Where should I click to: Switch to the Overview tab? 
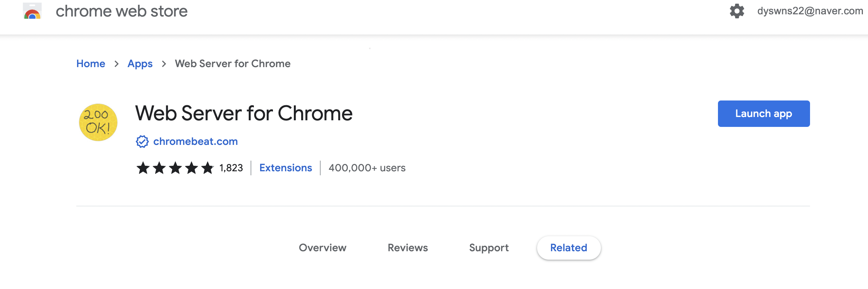322,248
